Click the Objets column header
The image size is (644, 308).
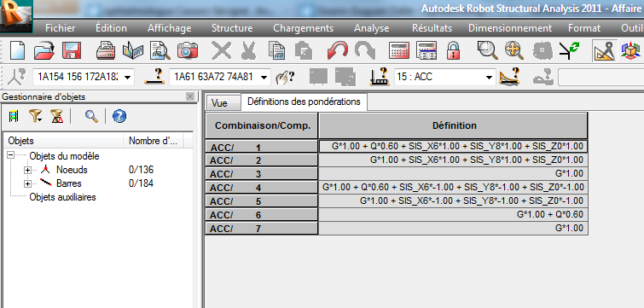[63, 141]
